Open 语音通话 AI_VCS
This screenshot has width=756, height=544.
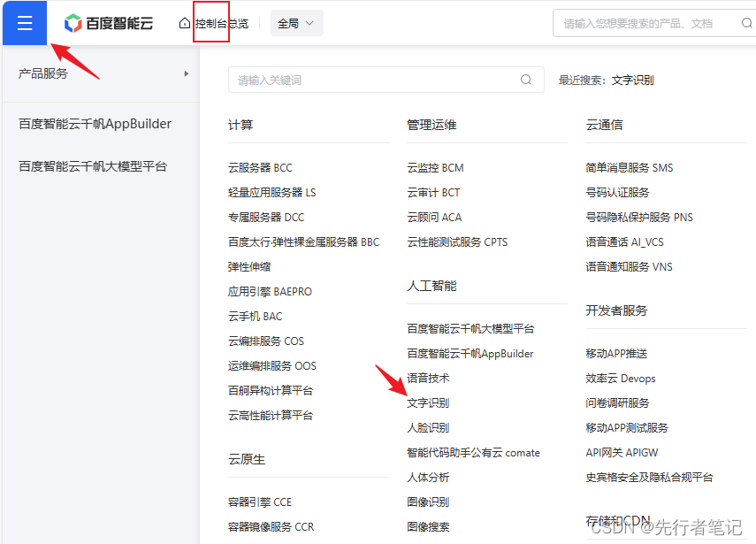coord(625,242)
